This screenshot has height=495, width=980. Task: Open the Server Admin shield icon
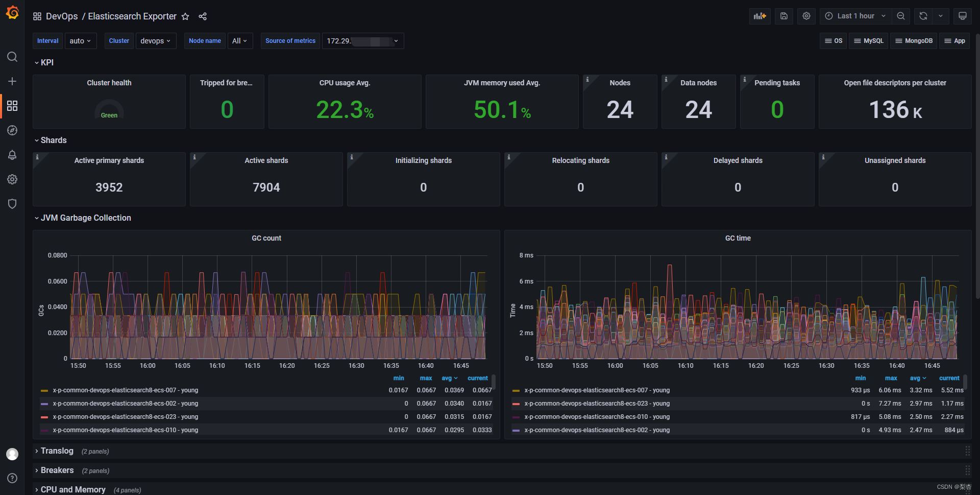12,204
